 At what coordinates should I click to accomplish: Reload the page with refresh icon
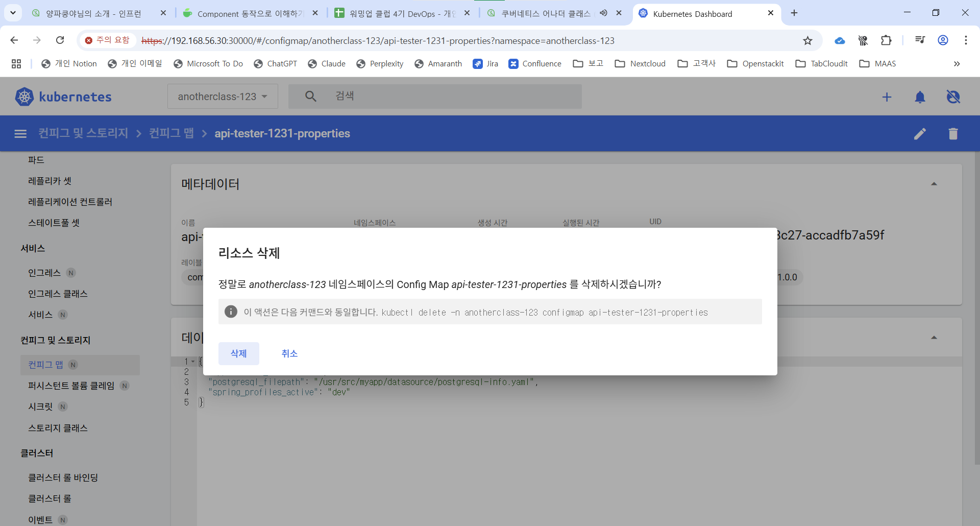[x=60, y=40]
